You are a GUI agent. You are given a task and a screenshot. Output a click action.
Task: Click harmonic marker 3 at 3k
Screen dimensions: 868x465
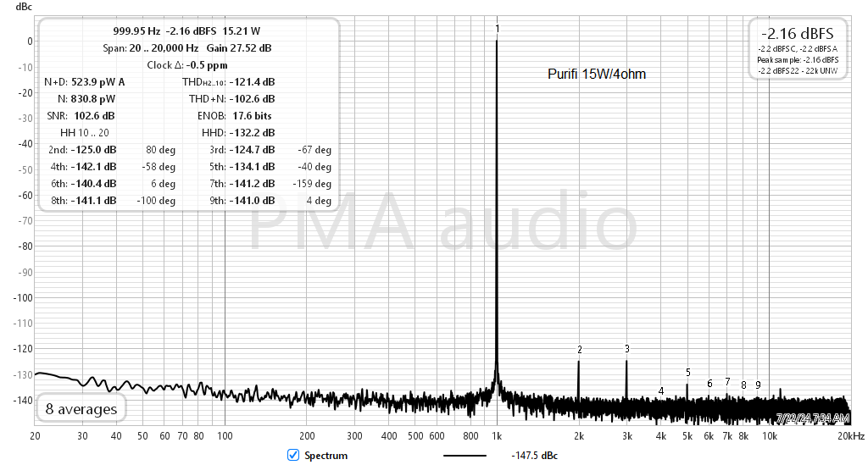point(627,349)
